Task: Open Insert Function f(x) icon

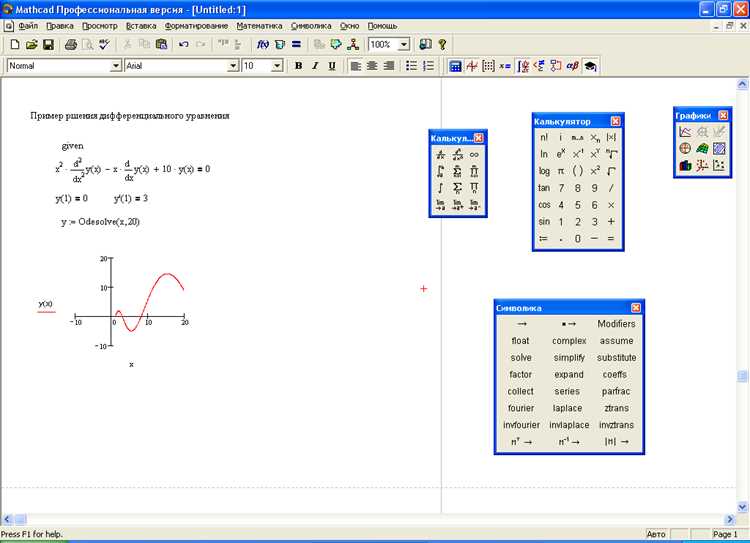Action: point(263,44)
